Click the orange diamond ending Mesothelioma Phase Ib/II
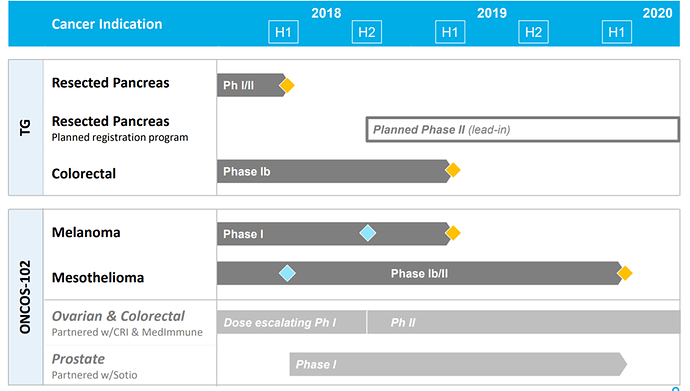690x391 pixels. coord(624,273)
